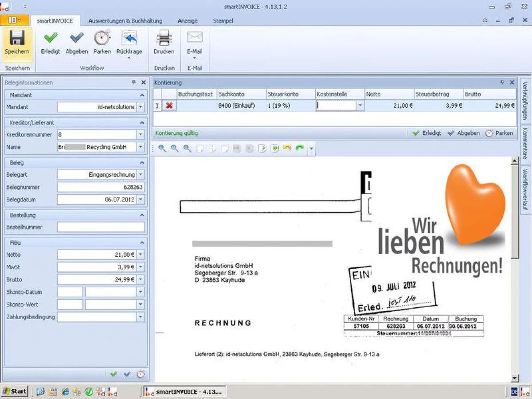The image size is (532, 399).
Task: Toggle pin on the Kontierung panel
Action: pyautogui.click(x=502, y=82)
